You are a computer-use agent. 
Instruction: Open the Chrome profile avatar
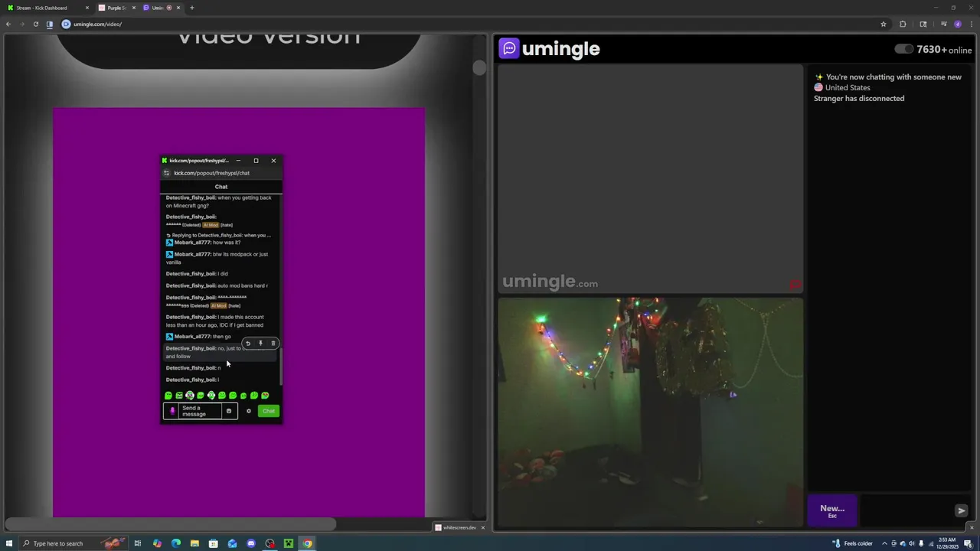[958, 24]
